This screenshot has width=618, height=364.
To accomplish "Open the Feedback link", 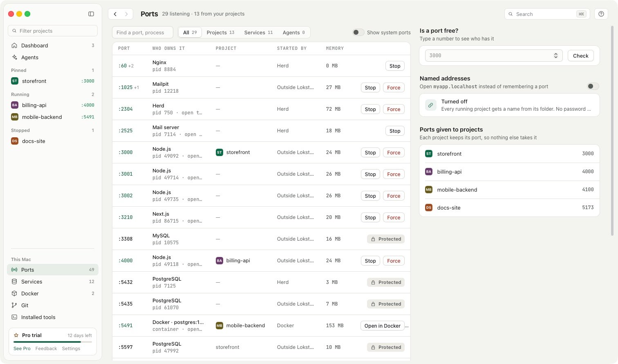I will [46, 348].
